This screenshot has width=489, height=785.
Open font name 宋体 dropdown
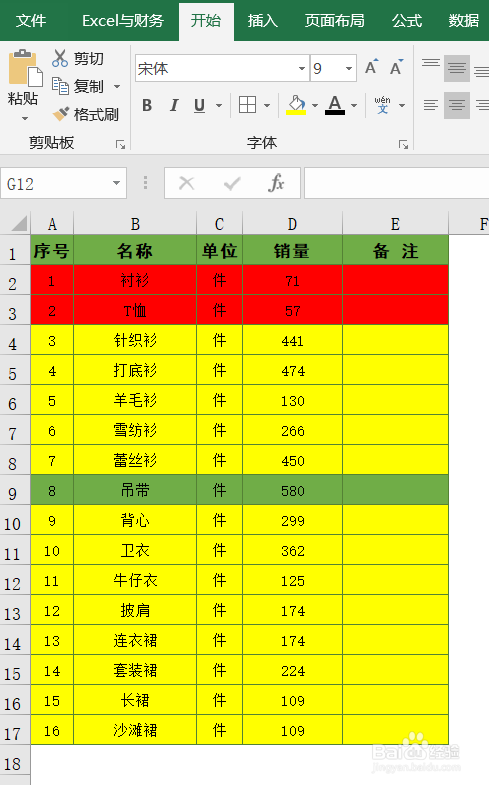tap(302, 68)
